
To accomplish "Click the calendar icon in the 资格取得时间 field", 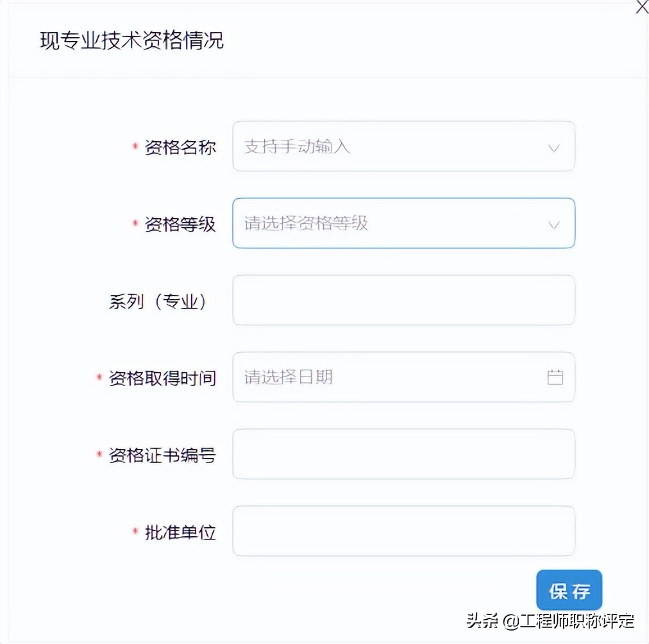I will [x=555, y=377].
